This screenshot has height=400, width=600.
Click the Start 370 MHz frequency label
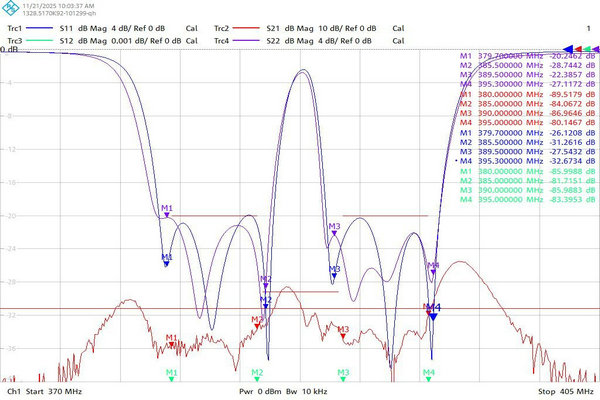pos(58,392)
